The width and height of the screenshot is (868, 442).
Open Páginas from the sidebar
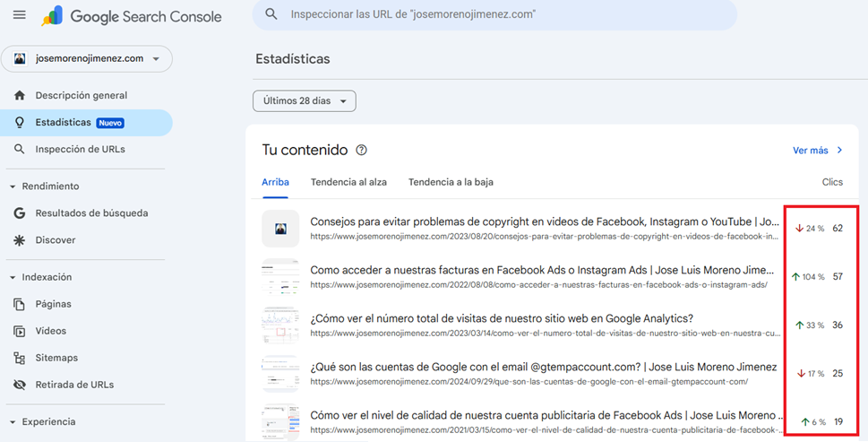tap(53, 304)
